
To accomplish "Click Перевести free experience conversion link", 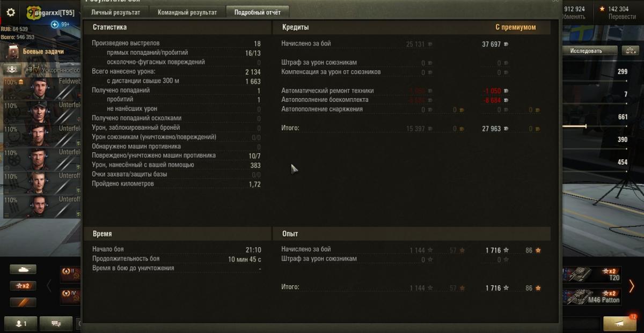I will click(x=622, y=17).
